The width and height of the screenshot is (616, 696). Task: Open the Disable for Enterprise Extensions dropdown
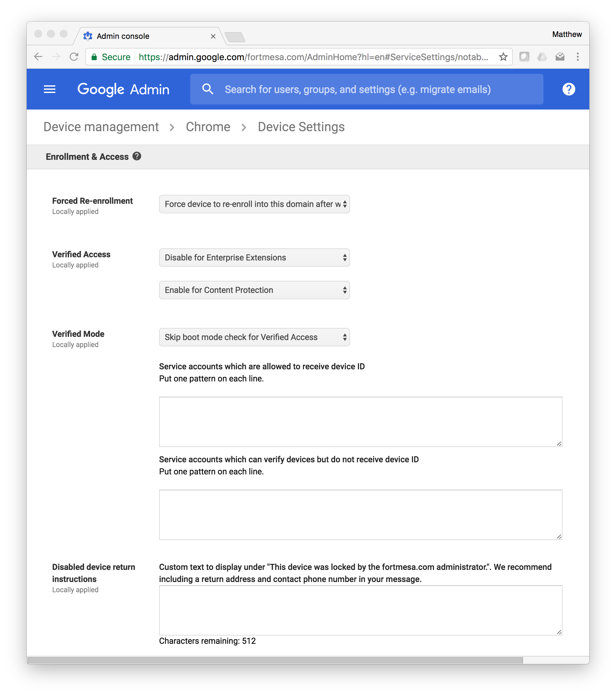254,258
